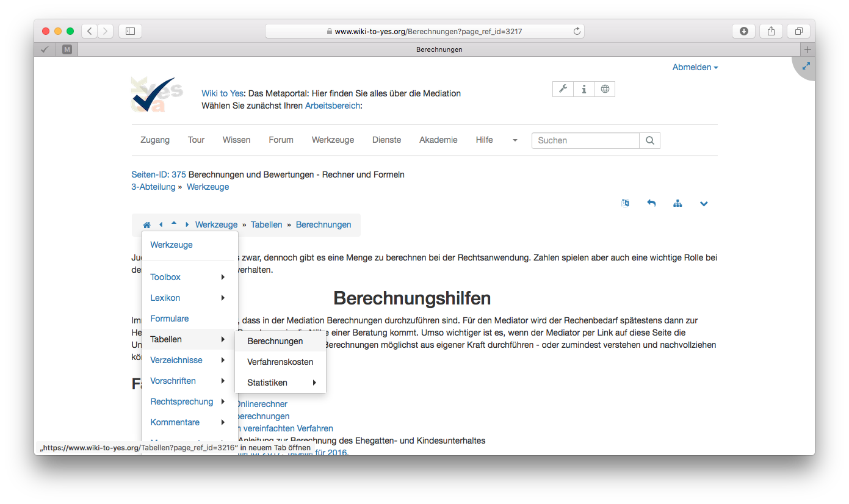Expand the page options chevron

point(704,203)
